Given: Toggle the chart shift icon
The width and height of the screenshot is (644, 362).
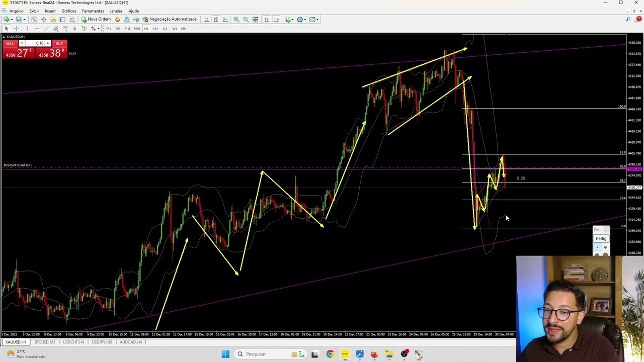Looking at the screenshot, I should point(276,19).
